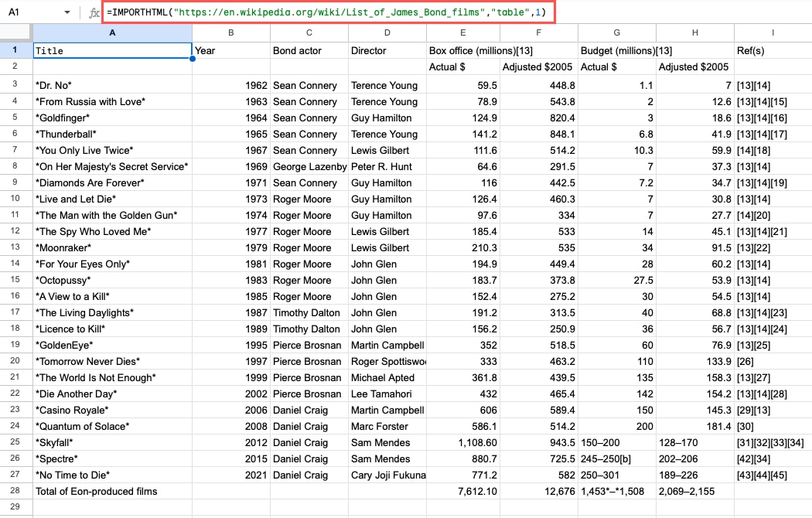Image resolution: width=812 pixels, height=518 pixels.
Task: Click cell A1 containing Title
Action: [112, 50]
